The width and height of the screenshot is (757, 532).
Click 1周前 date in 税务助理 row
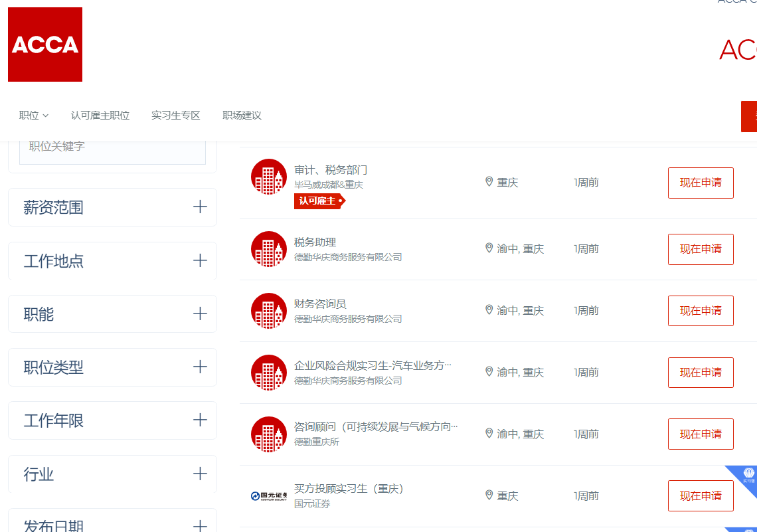[x=586, y=249]
